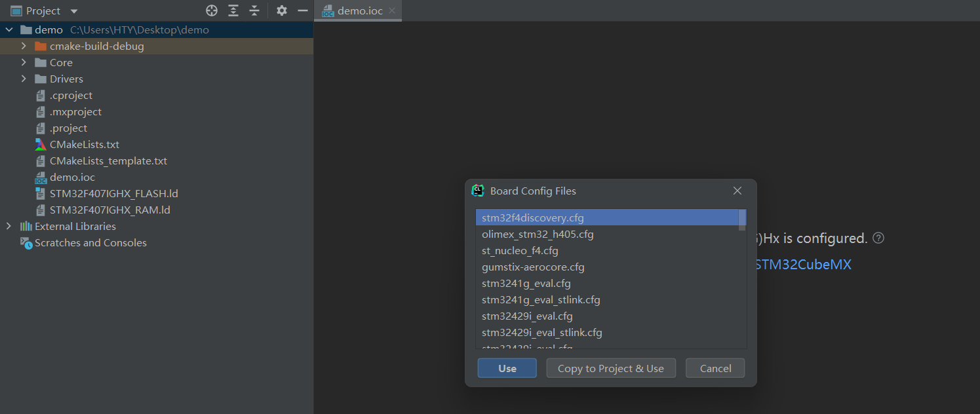Image resolution: width=980 pixels, height=414 pixels.
Task: Open the Project panel settings gear
Action: 282,10
